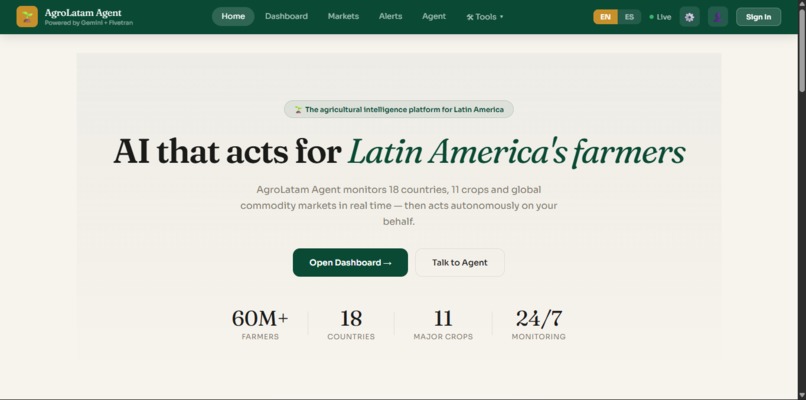Open the Alerts nav item
This screenshot has width=806, height=400.
pos(391,16)
